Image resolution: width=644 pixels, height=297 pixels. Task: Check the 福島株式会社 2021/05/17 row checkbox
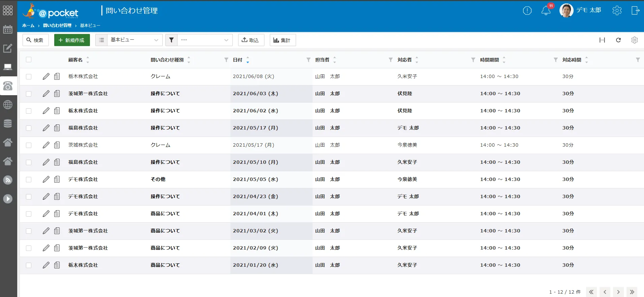[29, 128]
